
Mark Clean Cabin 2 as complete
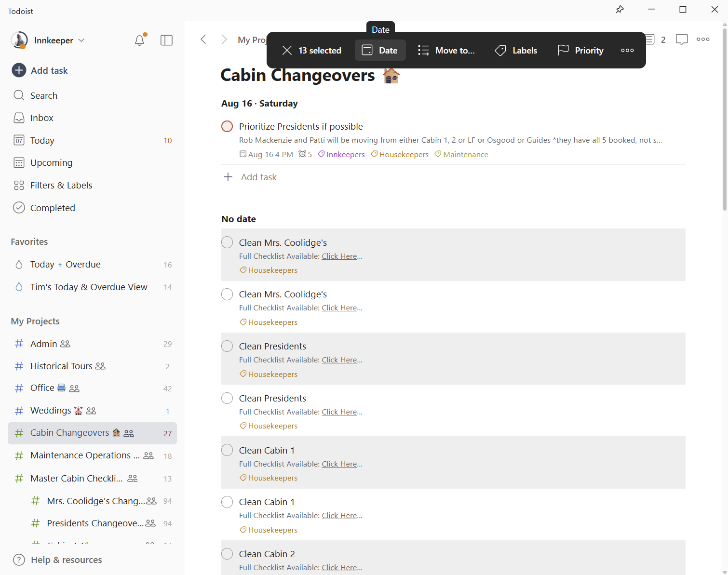[x=227, y=554]
